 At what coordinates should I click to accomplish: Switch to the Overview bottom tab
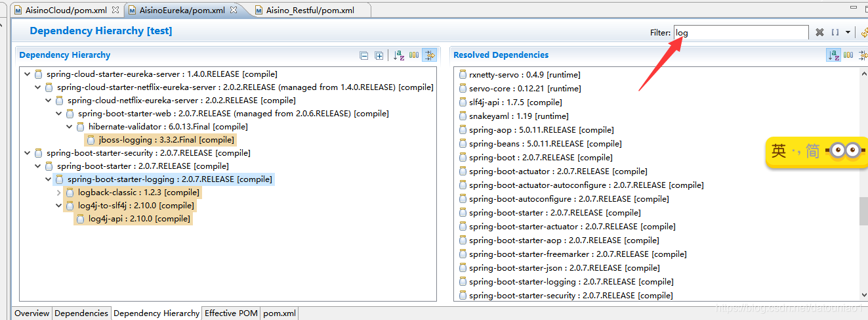tap(32, 313)
